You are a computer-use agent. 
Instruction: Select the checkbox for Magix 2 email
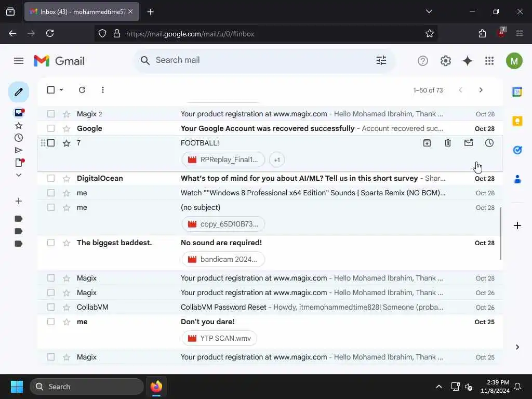click(x=51, y=114)
